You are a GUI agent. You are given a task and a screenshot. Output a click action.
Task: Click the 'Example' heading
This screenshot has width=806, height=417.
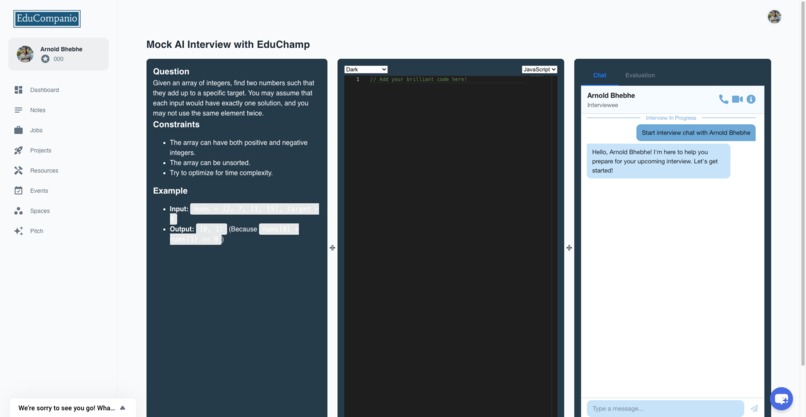click(x=170, y=191)
